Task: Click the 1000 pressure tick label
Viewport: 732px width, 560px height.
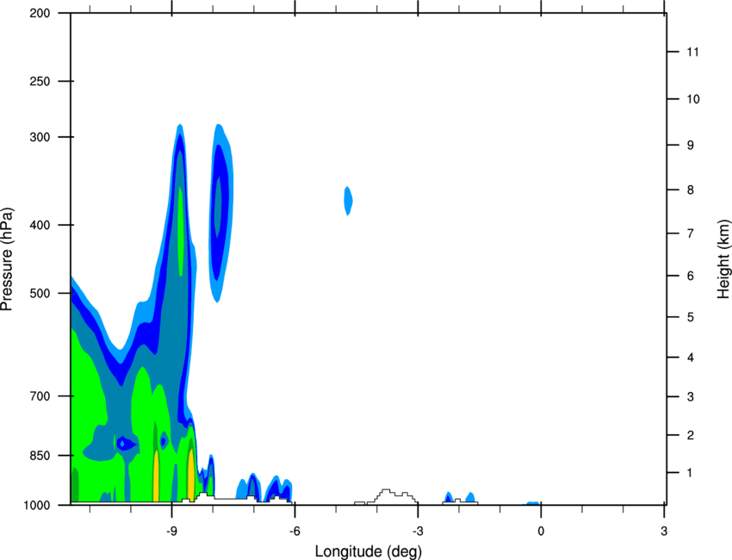Action: coord(36,506)
